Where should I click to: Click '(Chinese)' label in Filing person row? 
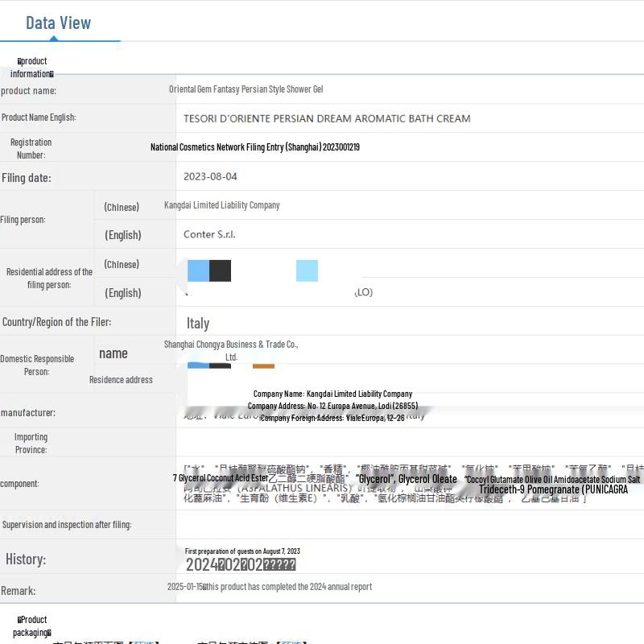tap(122, 207)
